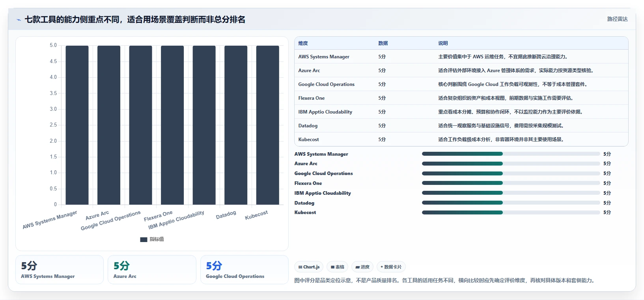
Task: Open the Google Cloud Operations 5分 data card
Action: point(245,270)
